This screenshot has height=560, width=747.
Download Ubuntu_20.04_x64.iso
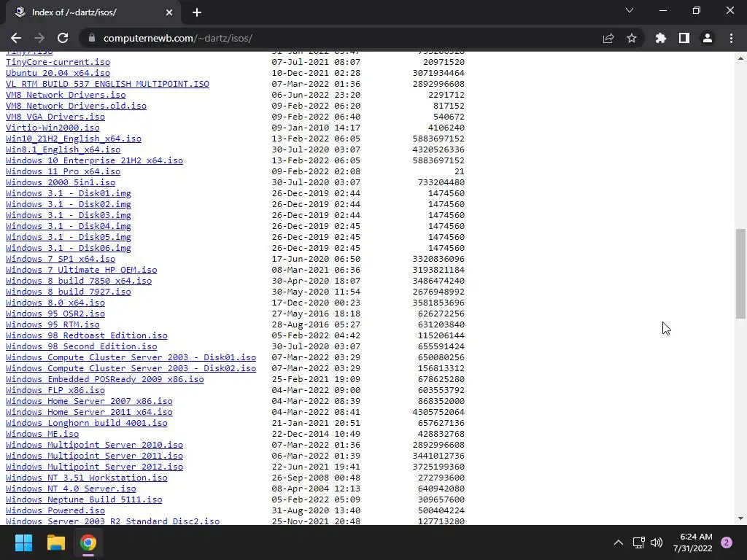[x=58, y=73]
